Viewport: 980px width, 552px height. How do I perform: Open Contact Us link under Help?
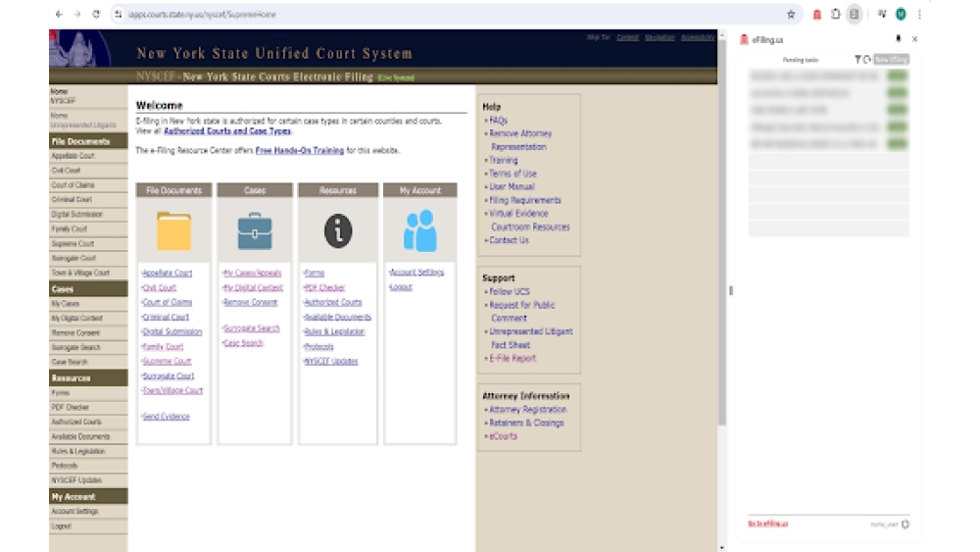(x=509, y=240)
